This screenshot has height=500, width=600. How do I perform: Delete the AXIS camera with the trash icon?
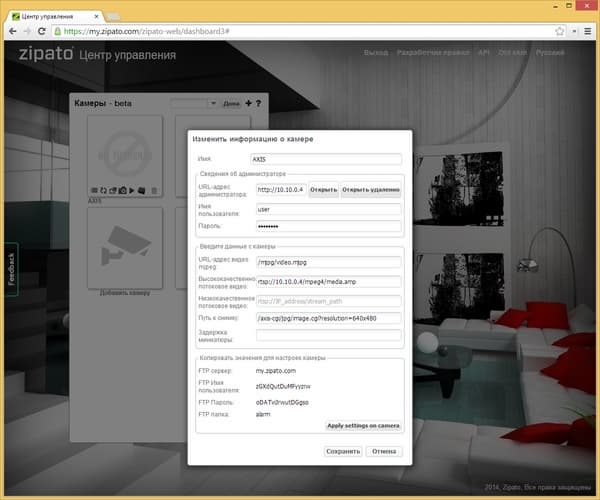coord(154,190)
